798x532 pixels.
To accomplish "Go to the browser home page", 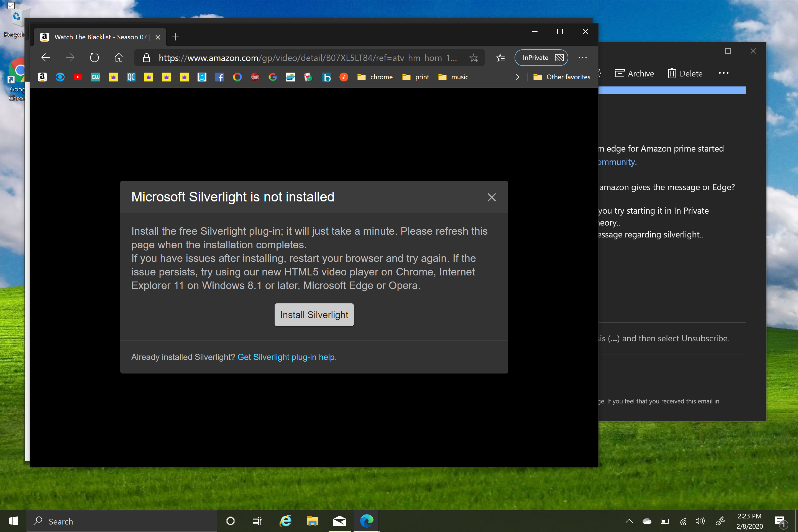I will [118, 58].
